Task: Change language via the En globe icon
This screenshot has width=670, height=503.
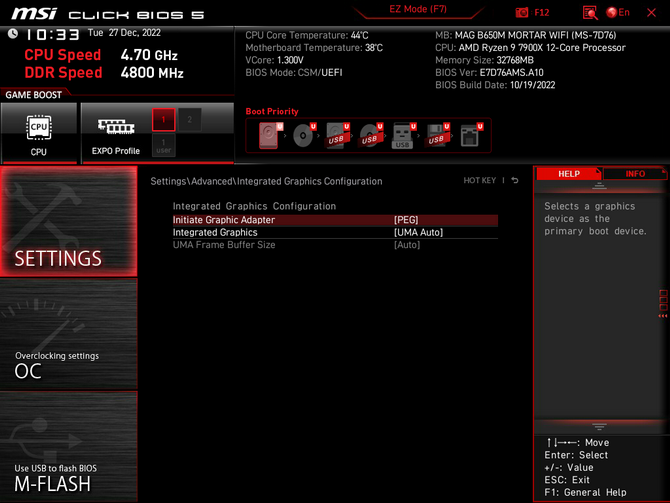Action: click(612, 12)
